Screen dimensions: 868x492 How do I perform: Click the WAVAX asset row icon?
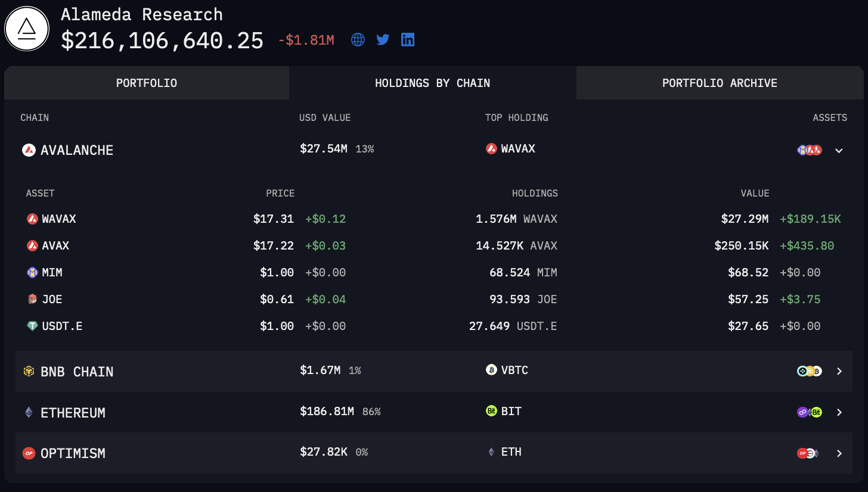[32, 219]
